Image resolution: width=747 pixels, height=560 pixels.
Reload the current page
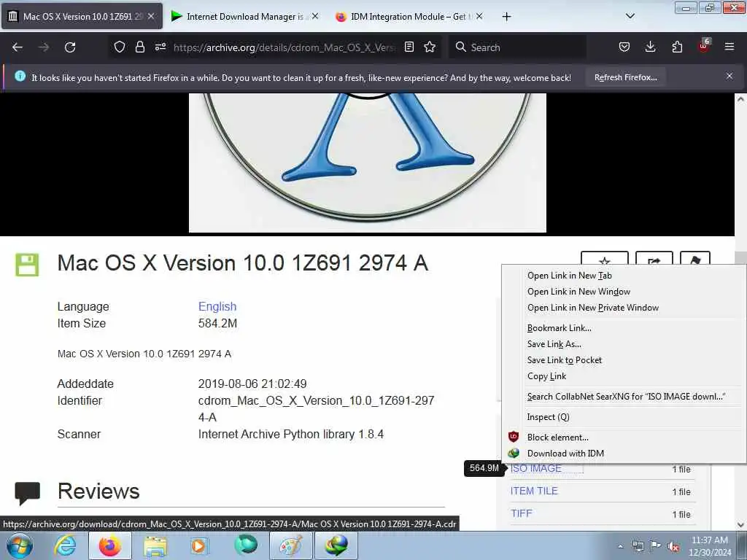click(x=70, y=47)
